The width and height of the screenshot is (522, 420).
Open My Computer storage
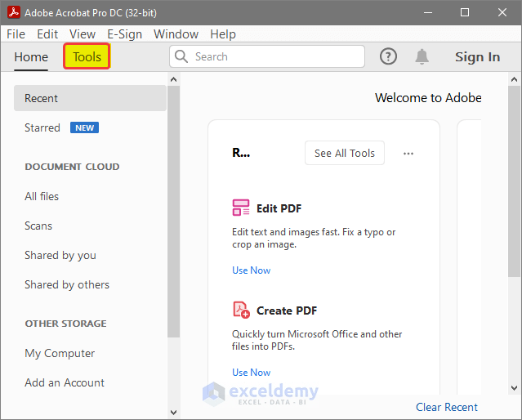60,353
